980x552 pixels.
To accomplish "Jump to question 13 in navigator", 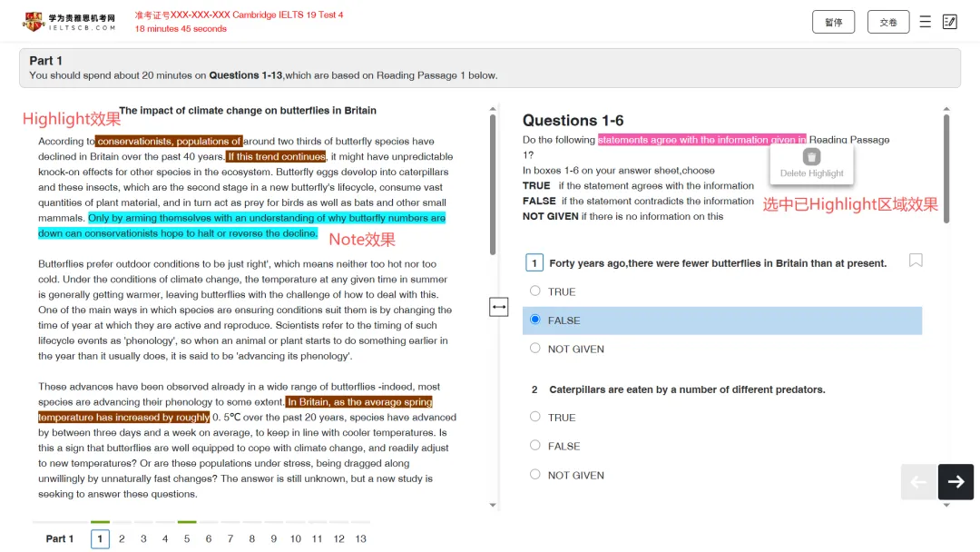I will [x=360, y=538].
